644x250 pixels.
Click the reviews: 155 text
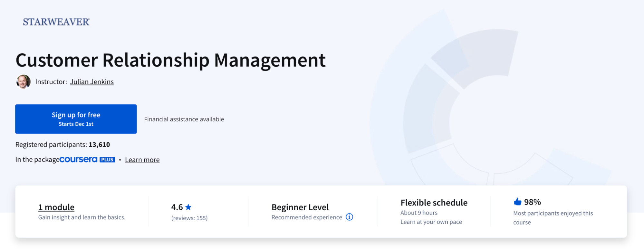[x=189, y=218]
